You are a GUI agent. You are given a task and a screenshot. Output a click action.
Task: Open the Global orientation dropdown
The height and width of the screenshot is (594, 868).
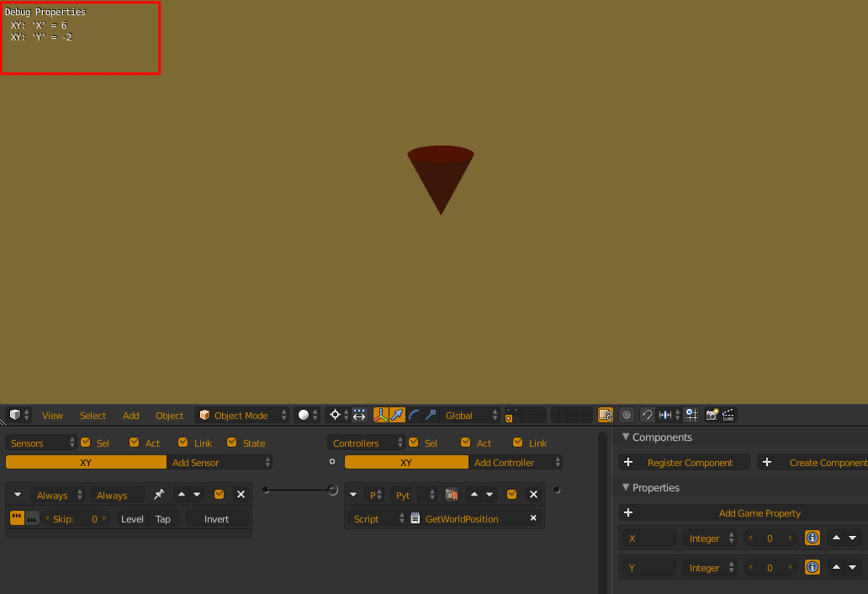pos(470,415)
